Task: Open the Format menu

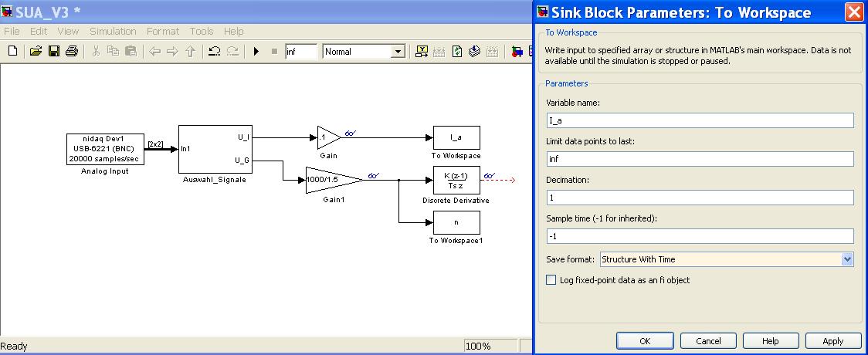Action: tap(162, 32)
